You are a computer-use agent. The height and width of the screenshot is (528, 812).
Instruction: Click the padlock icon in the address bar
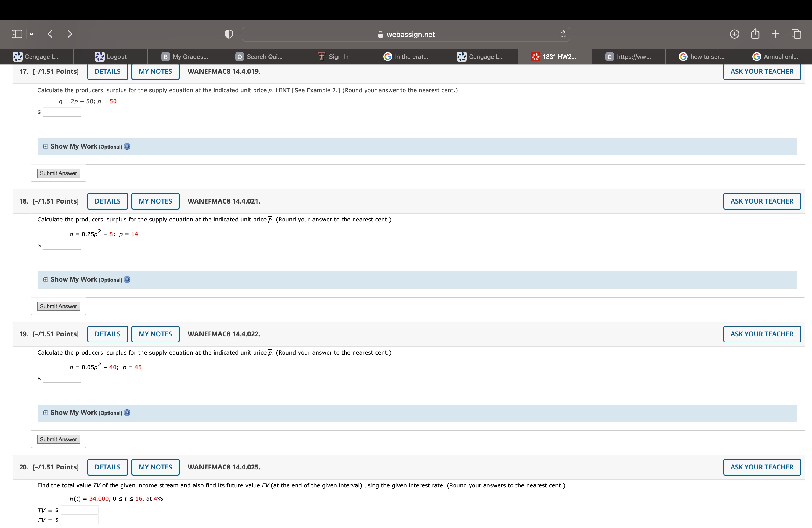(x=380, y=34)
